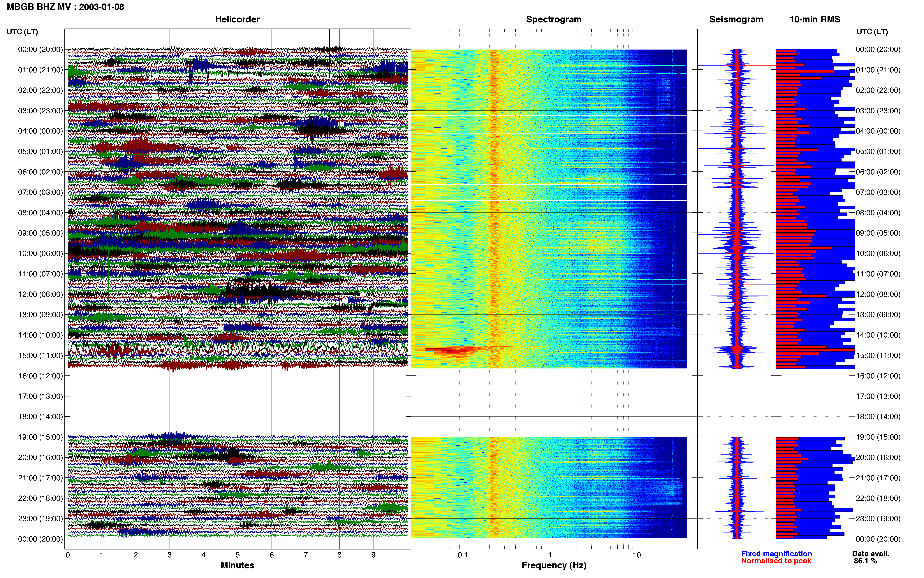Select the 'Helicorder' panel heading
Image resolution: width=924 pixels, height=578 pixels.
point(237,19)
